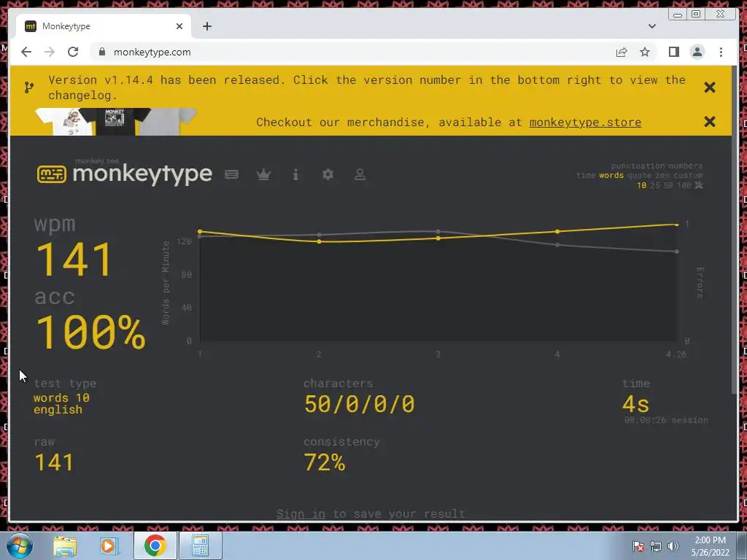Select words test mode
Image resolution: width=747 pixels, height=560 pixels.
(611, 175)
